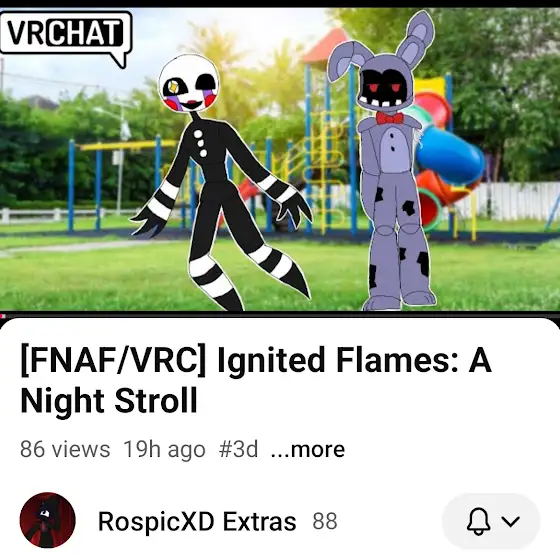Click the VRChat logo speech bubble
Viewport: 560px width, 560px height.
coord(66,39)
